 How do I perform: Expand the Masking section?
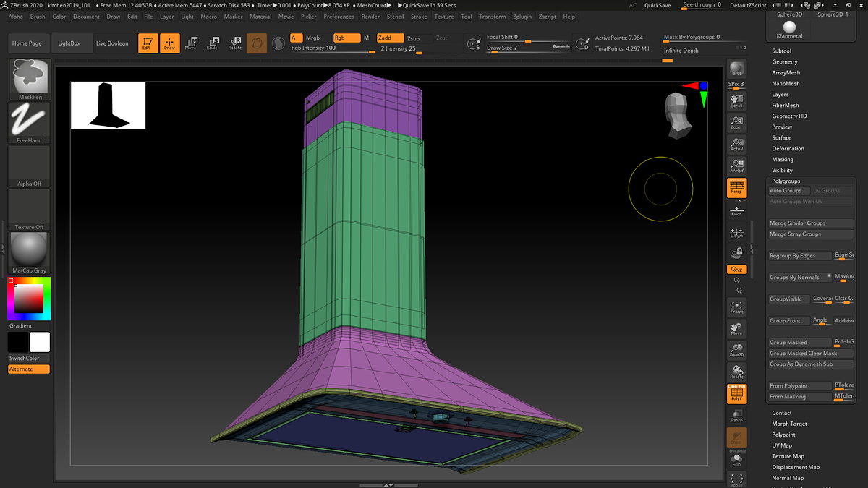pos(782,160)
